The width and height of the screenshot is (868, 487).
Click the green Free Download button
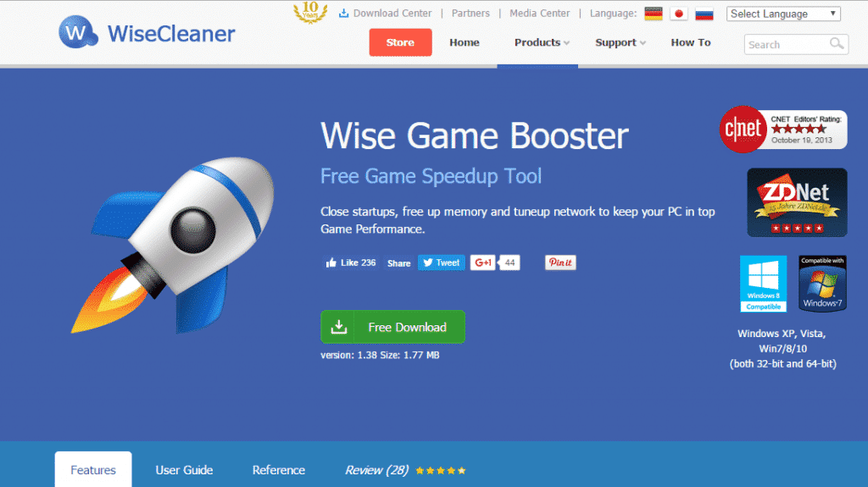click(x=393, y=327)
